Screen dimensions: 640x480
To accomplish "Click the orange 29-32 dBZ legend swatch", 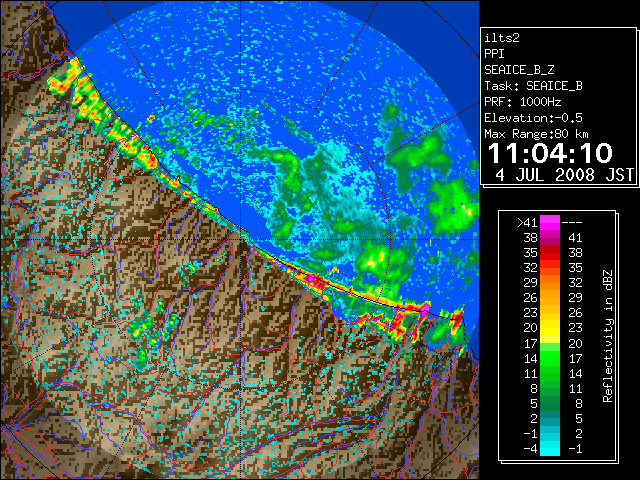I will [550, 283].
